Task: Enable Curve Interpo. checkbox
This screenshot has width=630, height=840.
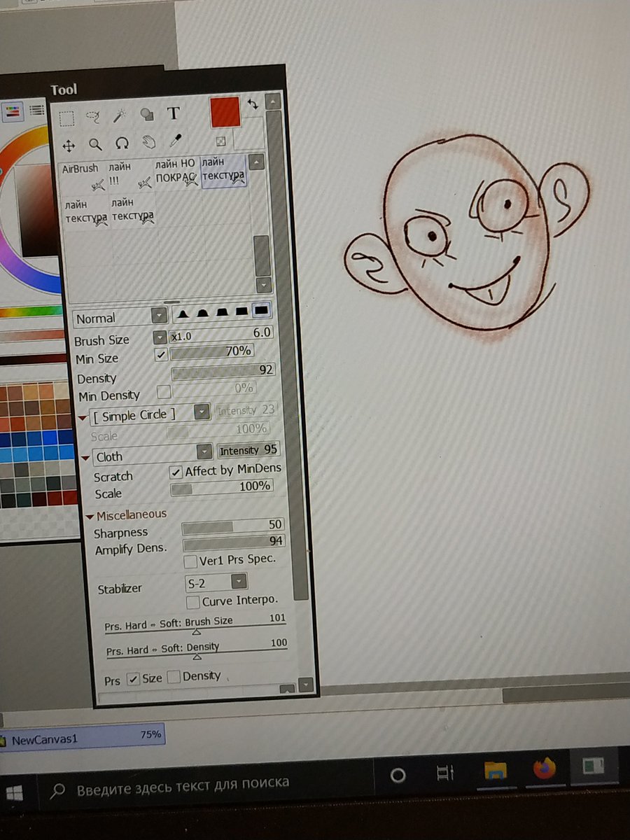Action: click(x=193, y=602)
